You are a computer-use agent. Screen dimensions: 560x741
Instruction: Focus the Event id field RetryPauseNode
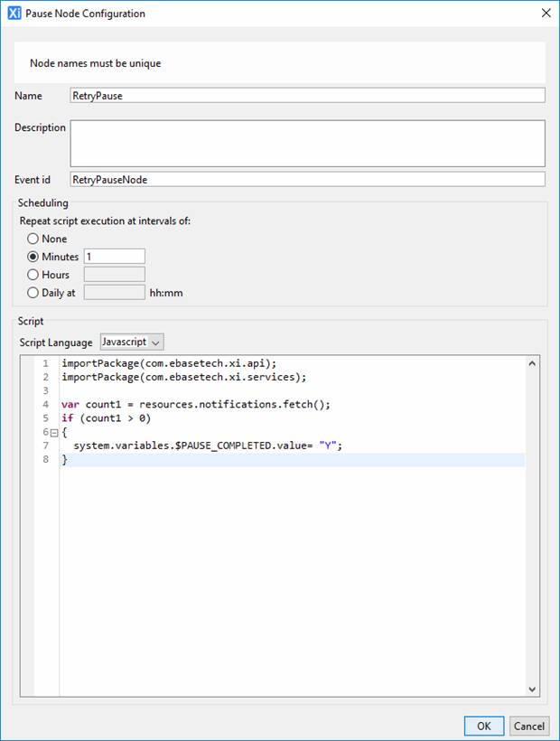pyautogui.click(x=307, y=180)
